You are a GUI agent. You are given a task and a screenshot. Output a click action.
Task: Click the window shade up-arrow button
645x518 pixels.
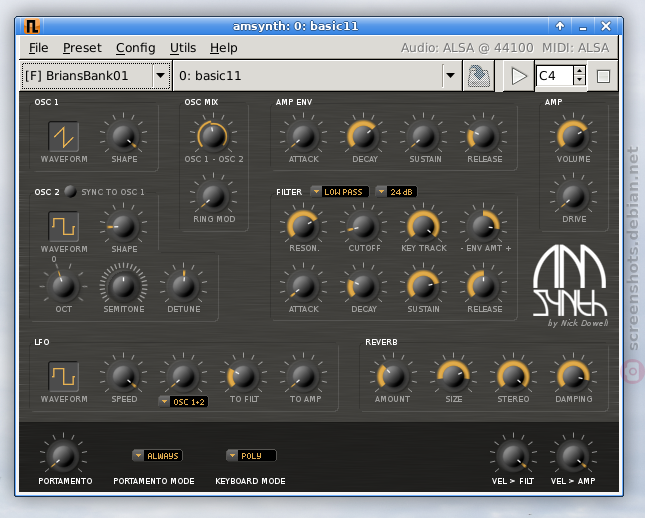(x=559, y=26)
